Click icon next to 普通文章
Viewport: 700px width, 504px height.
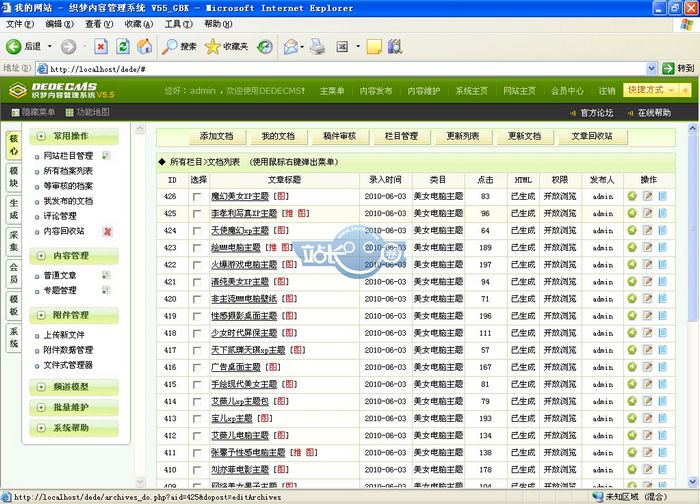(106, 275)
